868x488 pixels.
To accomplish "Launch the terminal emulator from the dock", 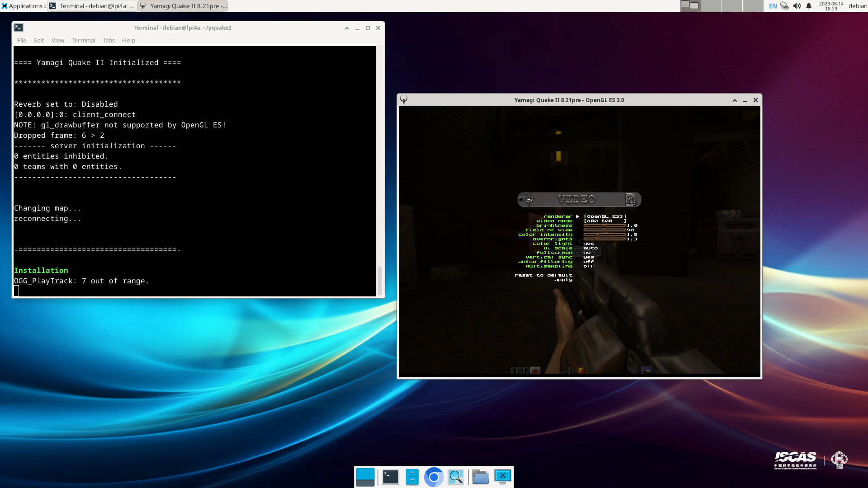I will coord(390,477).
